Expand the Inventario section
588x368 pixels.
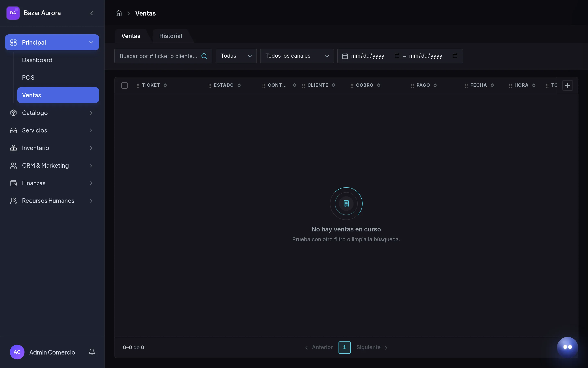[52, 148]
